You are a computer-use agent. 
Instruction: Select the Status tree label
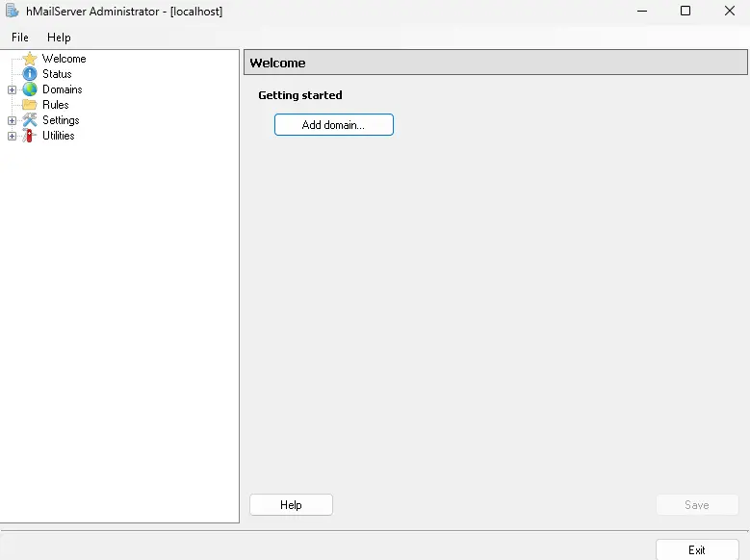57,74
